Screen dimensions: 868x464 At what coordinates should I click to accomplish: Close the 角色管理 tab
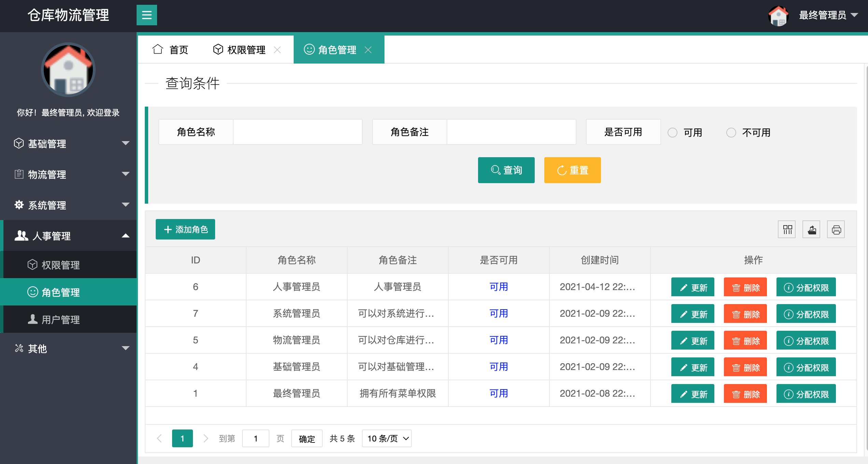[x=368, y=50]
